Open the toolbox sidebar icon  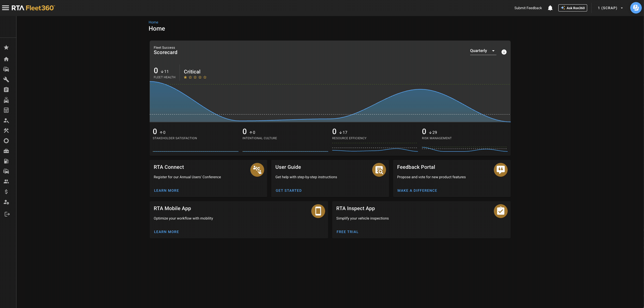pos(6,151)
